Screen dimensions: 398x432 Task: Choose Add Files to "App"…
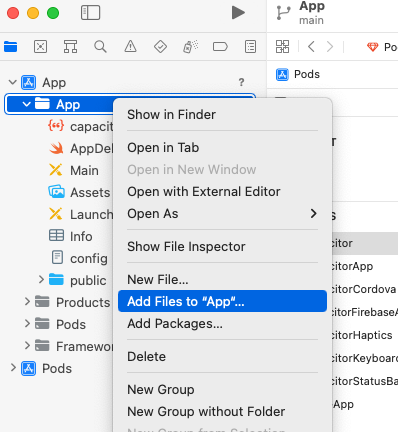[x=222, y=301]
